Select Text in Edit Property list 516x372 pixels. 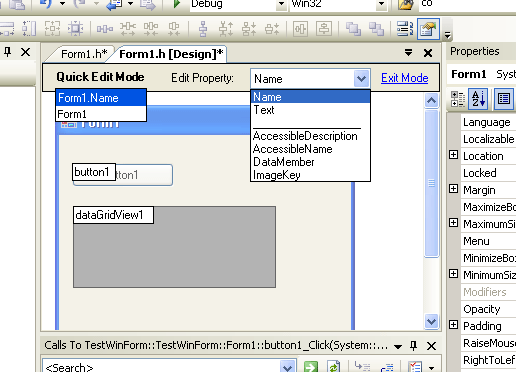[264, 110]
